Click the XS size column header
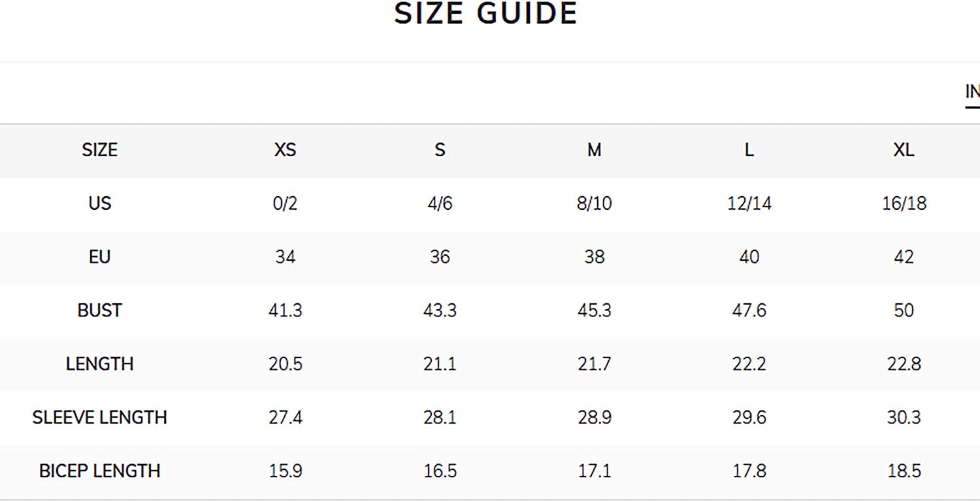Screen dimensions: 980x502 [286, 150]
